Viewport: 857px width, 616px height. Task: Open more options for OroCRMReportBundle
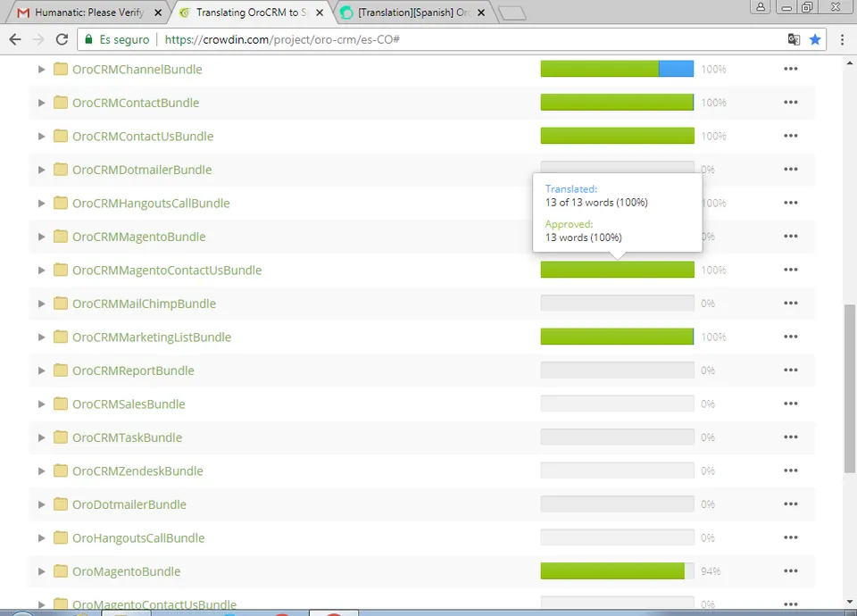pos(790,370)
